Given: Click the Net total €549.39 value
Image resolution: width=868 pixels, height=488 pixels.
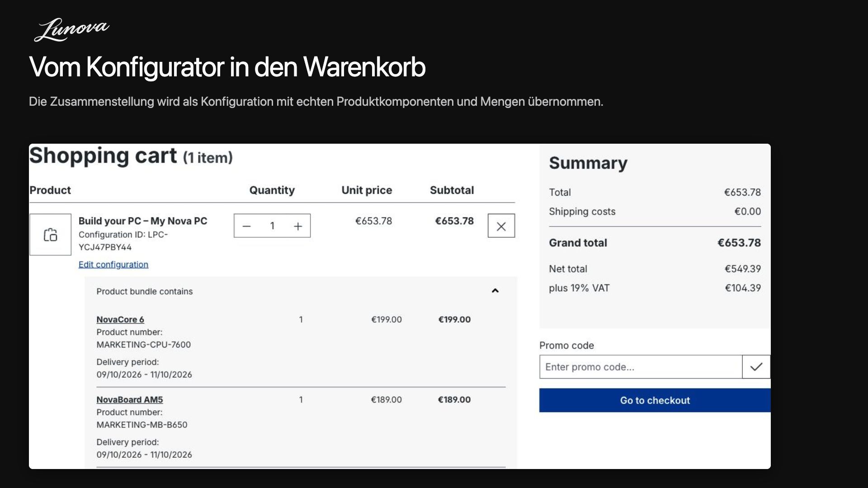Looking at the screenshot, I should 743,269.
